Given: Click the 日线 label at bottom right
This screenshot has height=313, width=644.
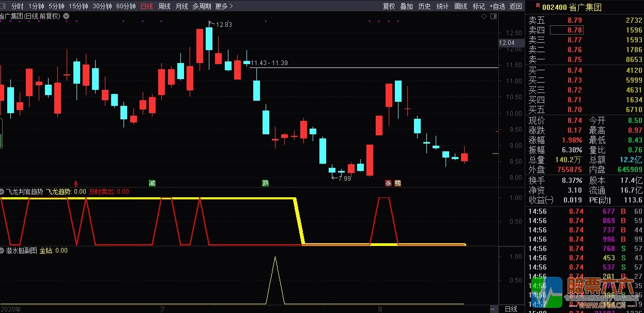Looking at the screenshot, I should pyautogui.click(x=511, y=309).
